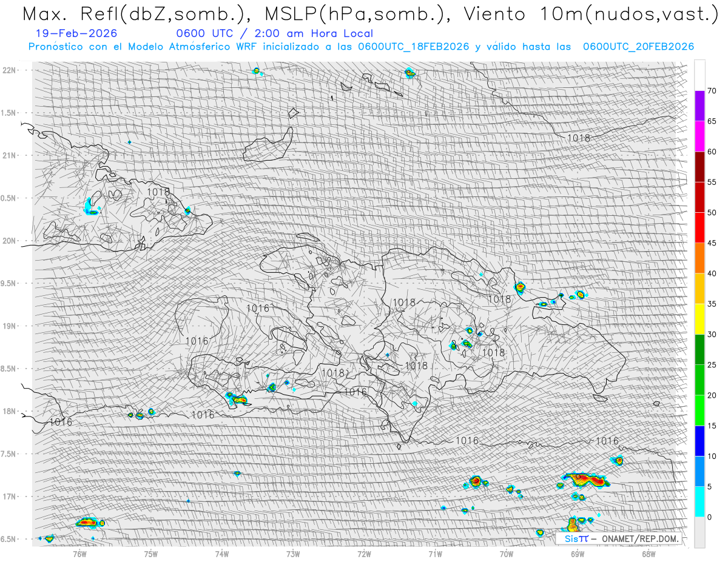Click the colorbar value '50'

[712, 213]
